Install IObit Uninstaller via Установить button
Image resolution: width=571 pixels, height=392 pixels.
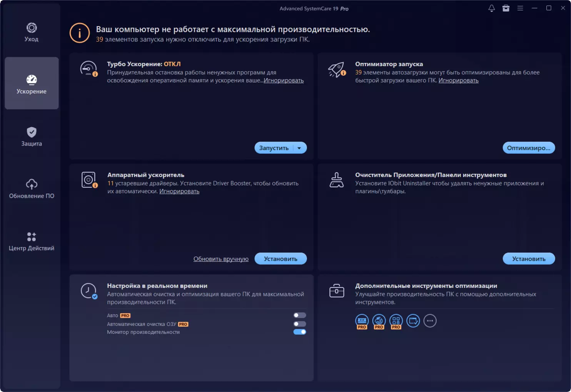529,259
